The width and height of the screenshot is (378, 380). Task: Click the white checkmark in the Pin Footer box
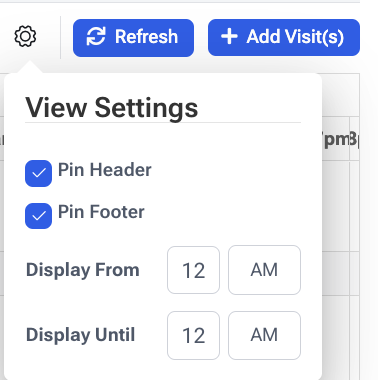39,216
